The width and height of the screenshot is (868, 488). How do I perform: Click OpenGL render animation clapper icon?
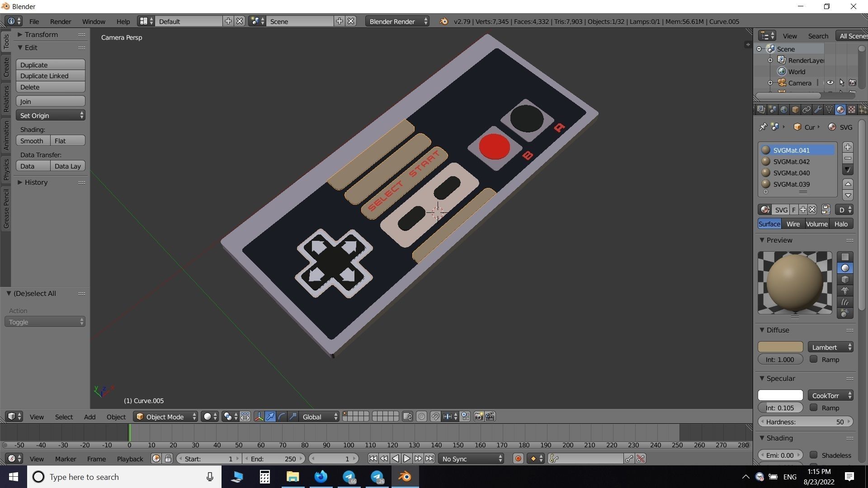[490, 417]
